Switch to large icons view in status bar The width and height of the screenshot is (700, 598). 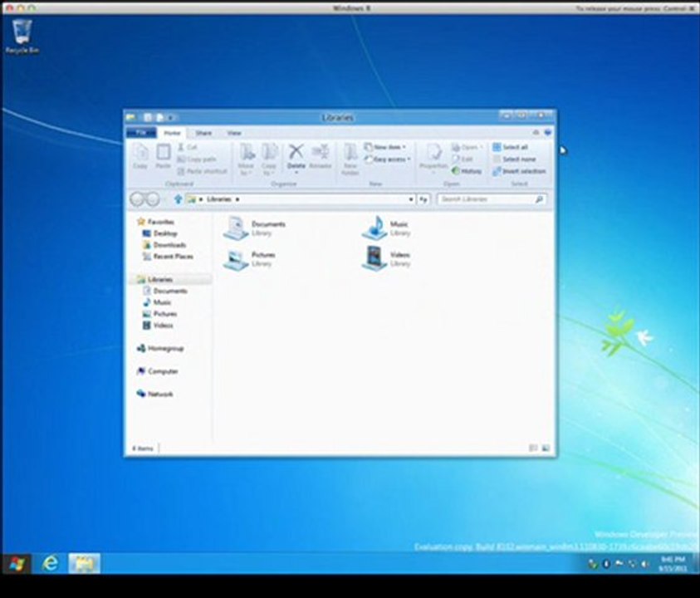(x=546, y=448)
